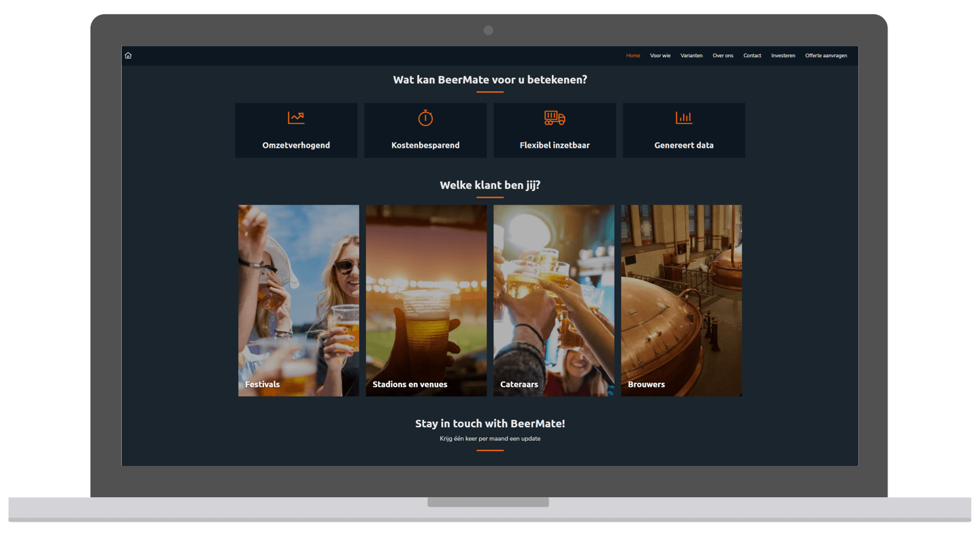980x536 pixels.
Task: Open the Investeren menu item
Action: click(783, 56)
